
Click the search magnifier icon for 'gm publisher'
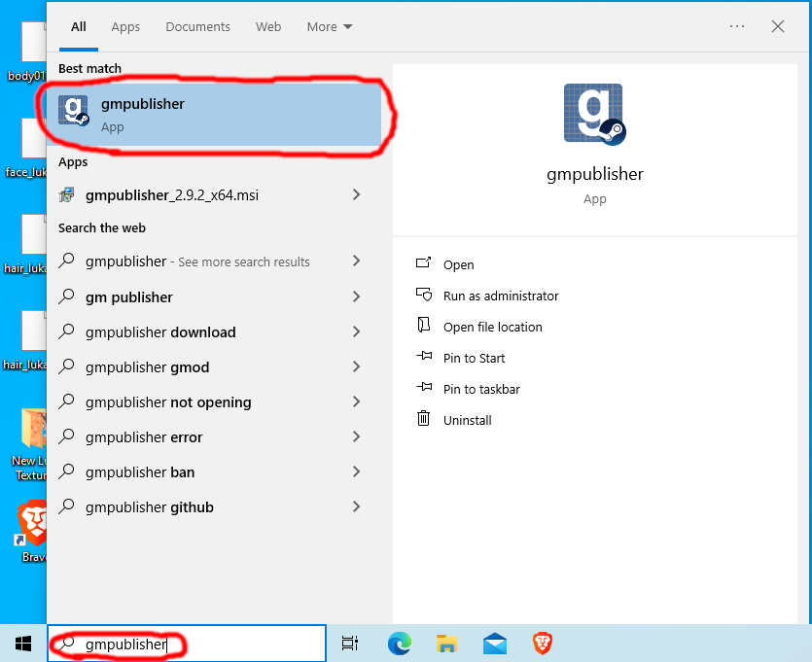(67, 297)
